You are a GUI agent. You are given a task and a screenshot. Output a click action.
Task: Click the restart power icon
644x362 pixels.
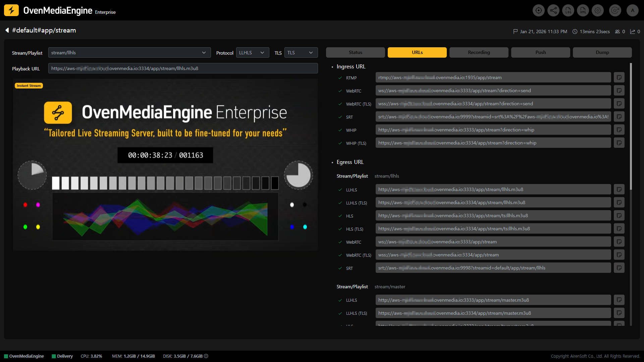coord(615,10)
